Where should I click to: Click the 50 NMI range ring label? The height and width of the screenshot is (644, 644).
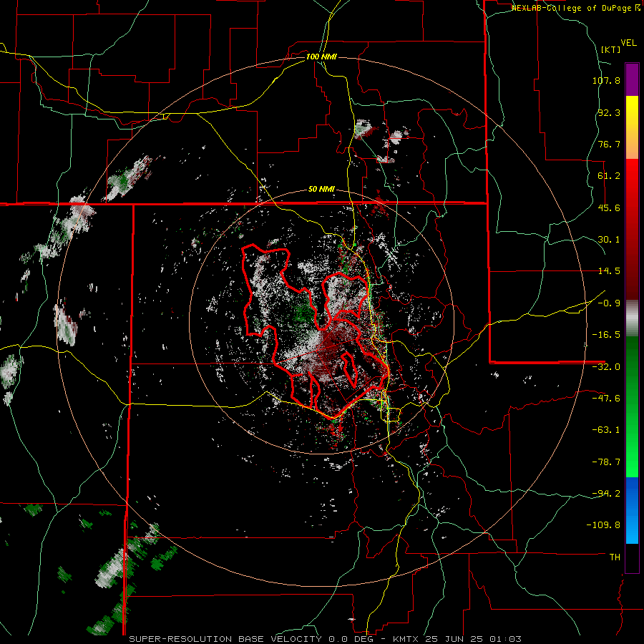pos(321,190)
